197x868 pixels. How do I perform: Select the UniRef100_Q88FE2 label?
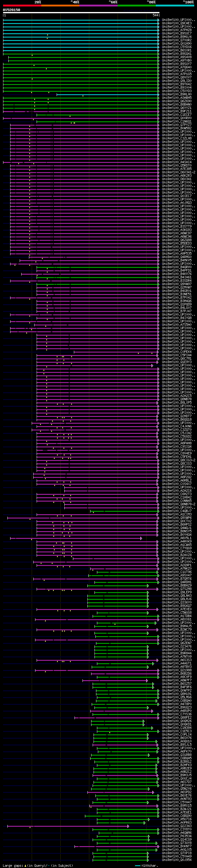(x=177, y=717)
